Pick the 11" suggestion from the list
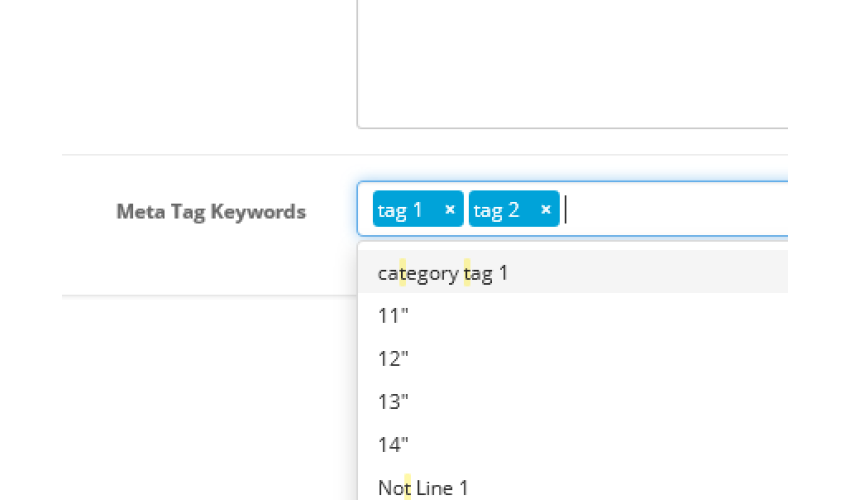Viewport: 850px width, 500px height. coord(572,316)
